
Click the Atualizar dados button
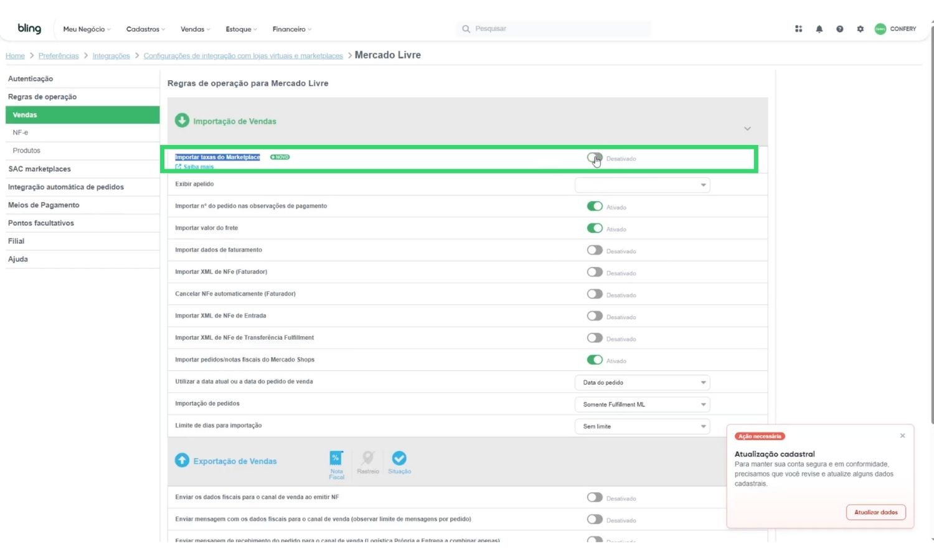[875, 512]
